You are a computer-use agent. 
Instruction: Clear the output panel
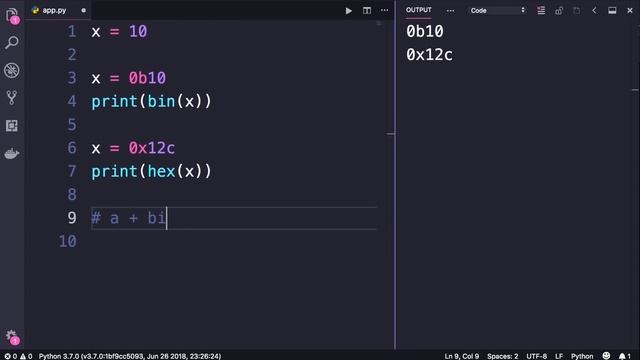pyautogui.click(x=541, y=11)
